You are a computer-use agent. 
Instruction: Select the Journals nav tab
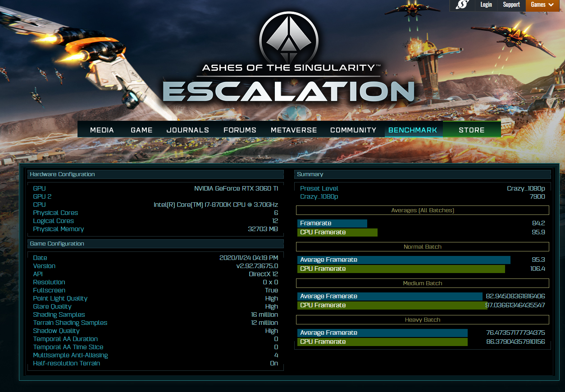(x=188, y=130)
